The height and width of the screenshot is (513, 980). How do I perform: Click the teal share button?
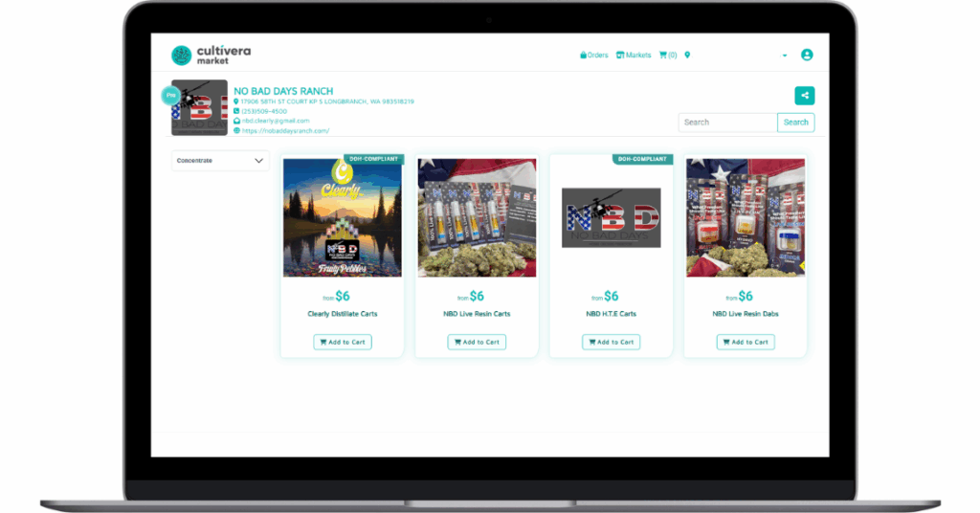click(x=804, y=96)
